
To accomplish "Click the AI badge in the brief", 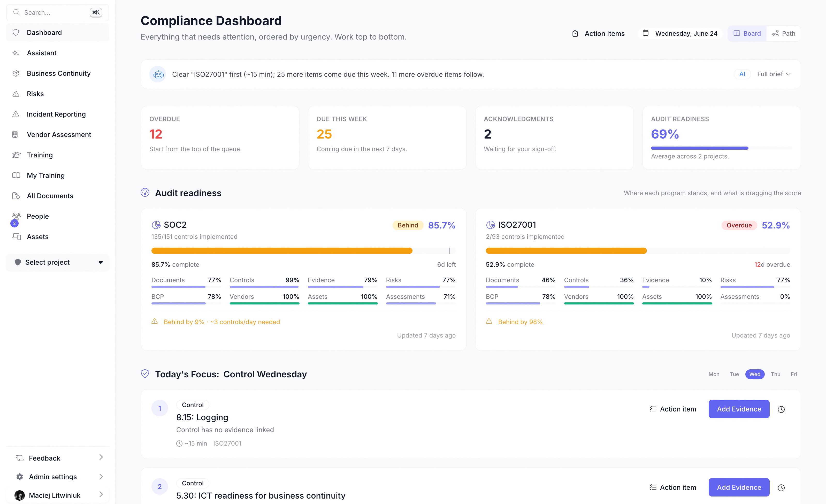I will point(742,74).
